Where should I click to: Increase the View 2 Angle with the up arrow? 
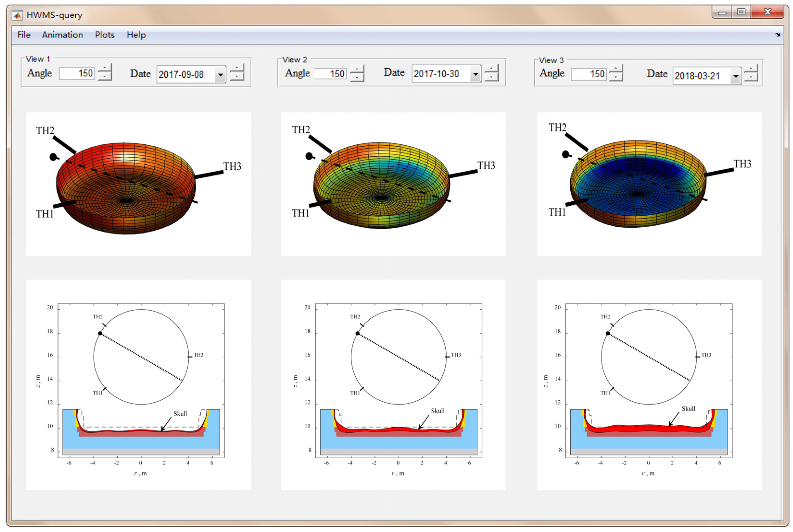[x=357, y=68]
